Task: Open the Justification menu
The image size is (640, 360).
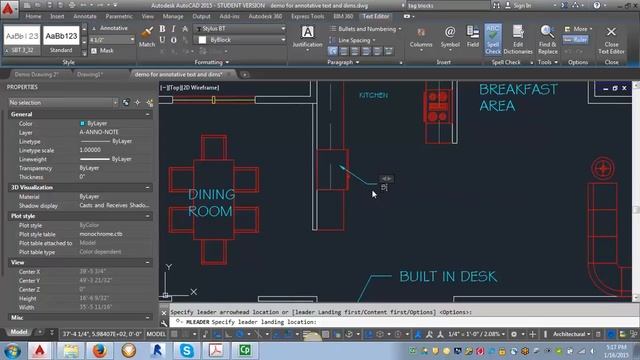Action: tap(307, 37)
